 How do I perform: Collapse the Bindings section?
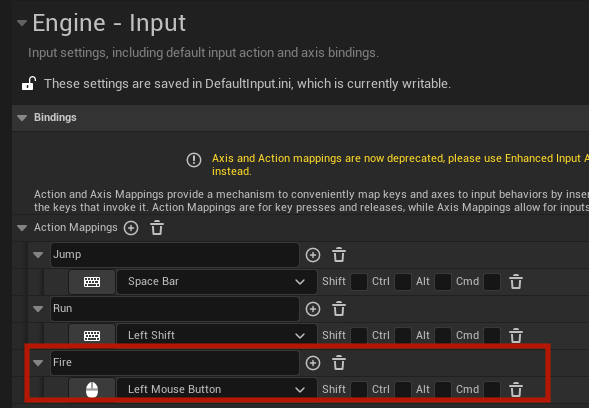[x=22, y=118]
